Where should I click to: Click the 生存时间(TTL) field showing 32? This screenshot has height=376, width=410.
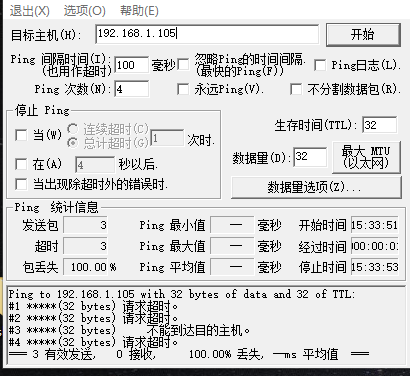[379, 125]
